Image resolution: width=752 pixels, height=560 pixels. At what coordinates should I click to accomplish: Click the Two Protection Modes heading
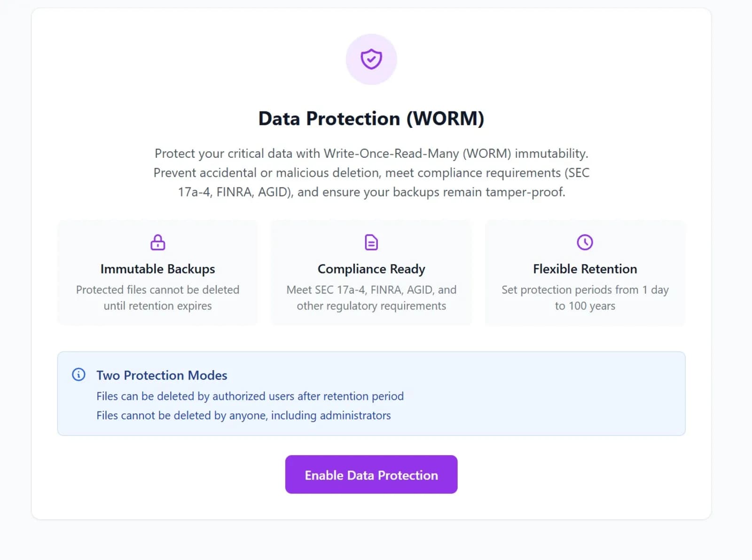tap(162, 375)
